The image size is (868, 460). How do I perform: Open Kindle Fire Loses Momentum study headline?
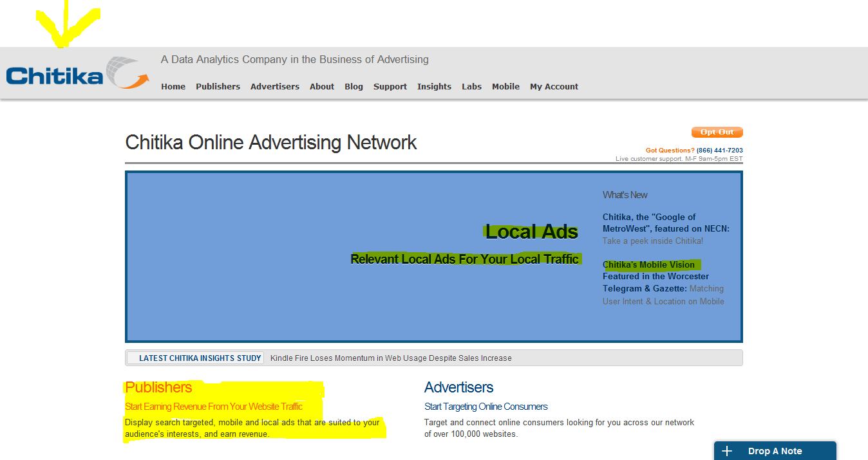391,358
